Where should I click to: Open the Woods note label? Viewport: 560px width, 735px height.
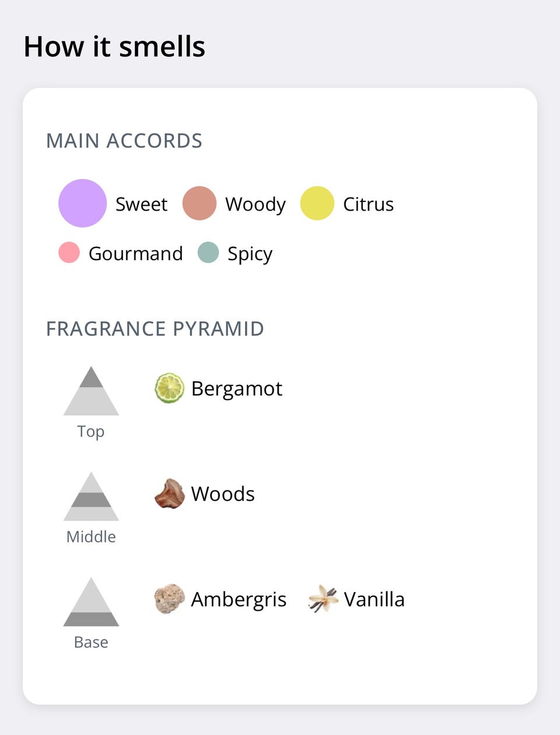(x=223, y=494)
